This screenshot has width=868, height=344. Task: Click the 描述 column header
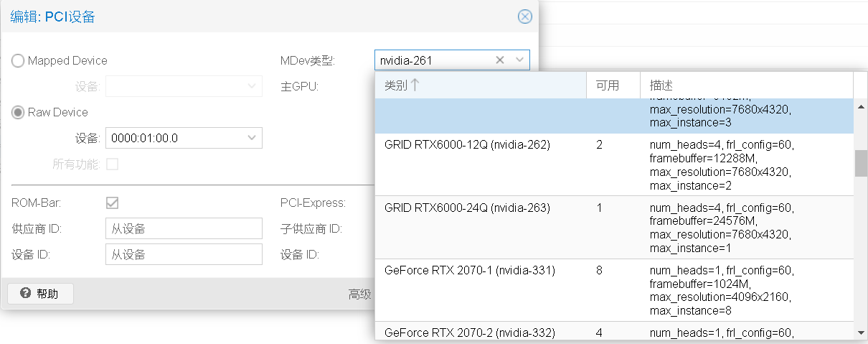point(746,85)
